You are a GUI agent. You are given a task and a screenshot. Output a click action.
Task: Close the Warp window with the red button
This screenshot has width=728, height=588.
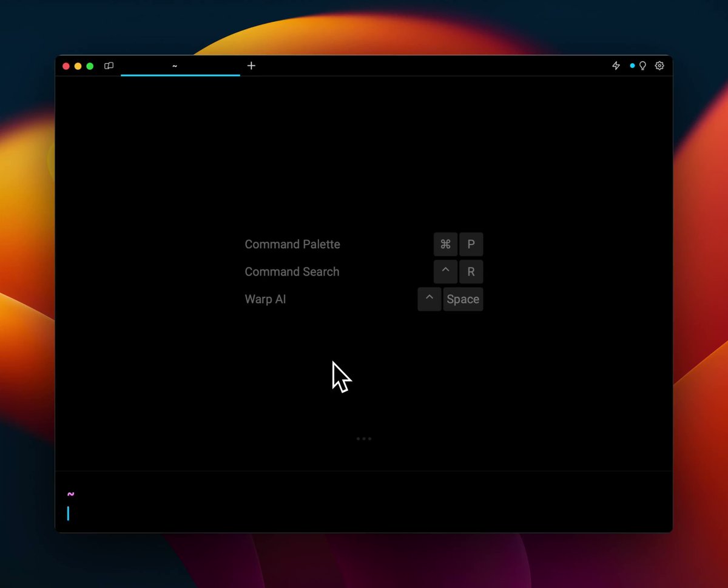pyautogui.click(x=66, y=66)
